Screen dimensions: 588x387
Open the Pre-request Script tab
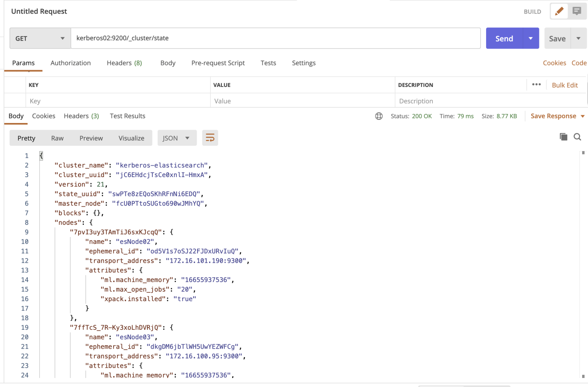[218, 63]
